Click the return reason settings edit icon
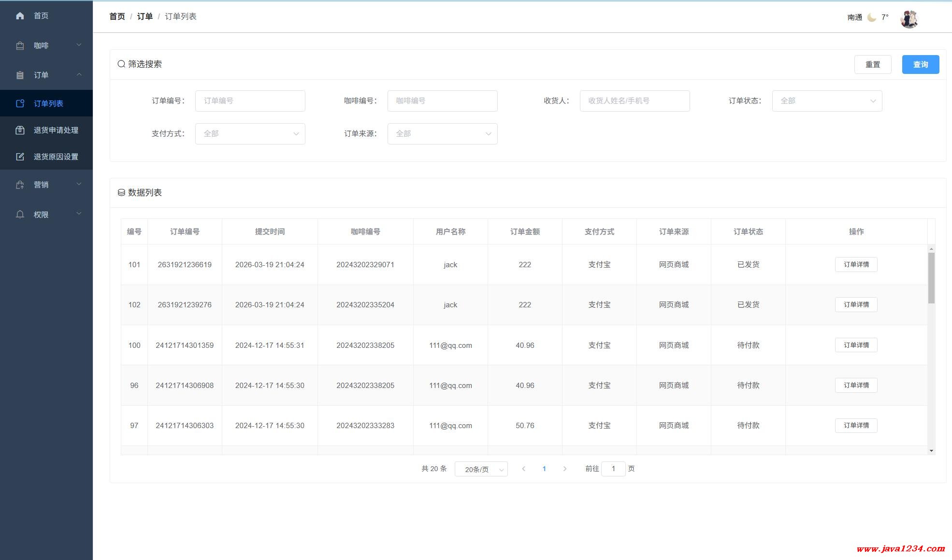952x560 pixels. (20, 157)
